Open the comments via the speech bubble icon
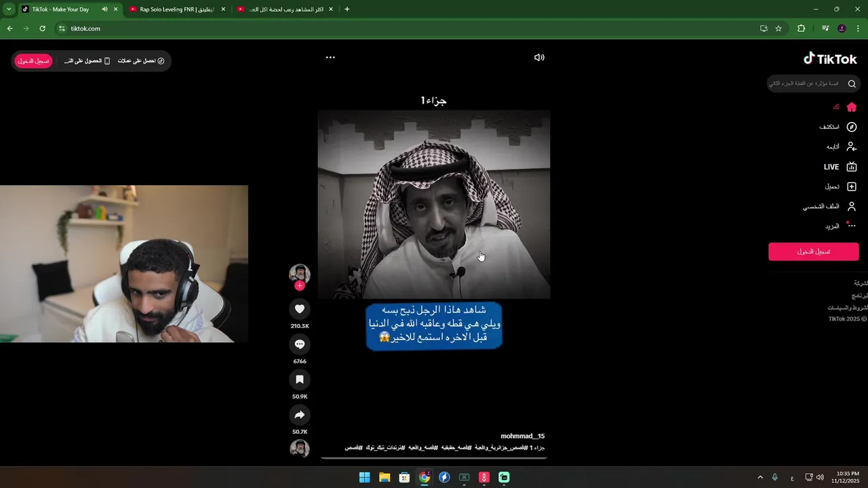The height and width of the screenshot is (488, 868). (x=300, y=344)
